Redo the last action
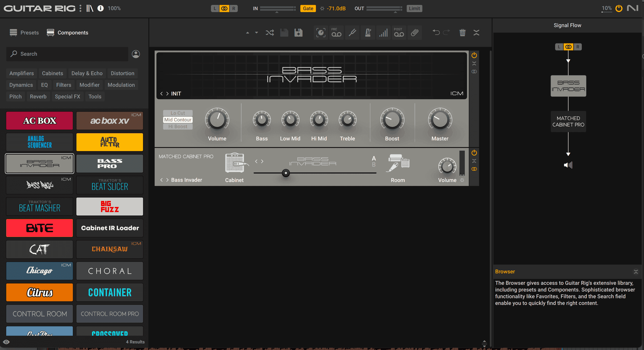 click(447, 32)
